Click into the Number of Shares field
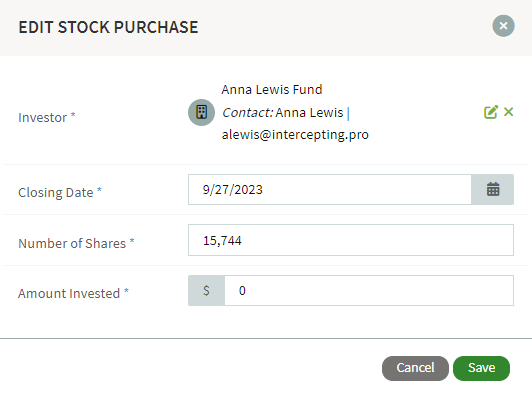The image size is (532, 399). point(351,240)
